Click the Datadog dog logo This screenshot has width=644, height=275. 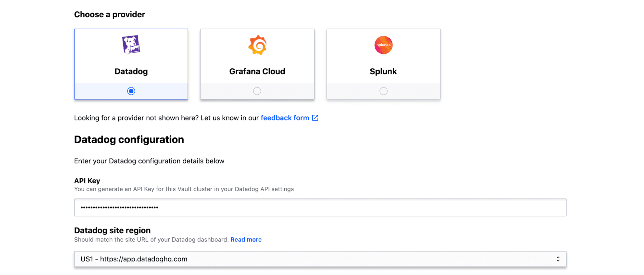click(131, 45)
